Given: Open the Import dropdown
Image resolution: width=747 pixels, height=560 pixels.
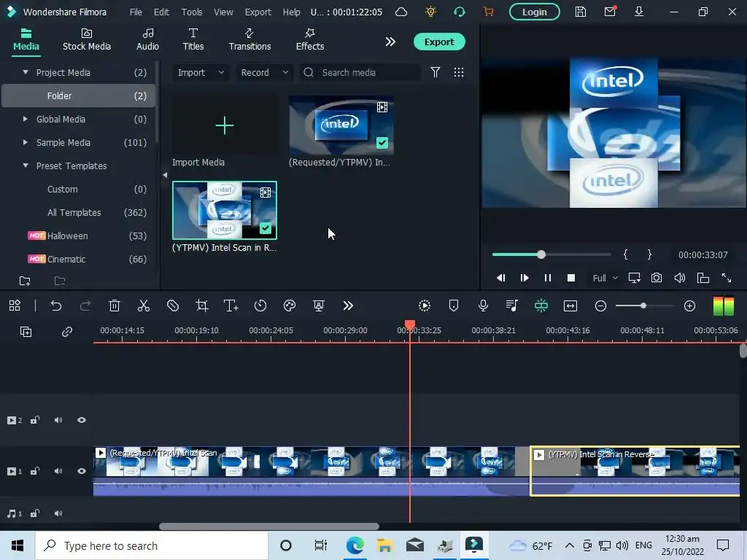Looking at the screenshot, I should pos(200,72).
